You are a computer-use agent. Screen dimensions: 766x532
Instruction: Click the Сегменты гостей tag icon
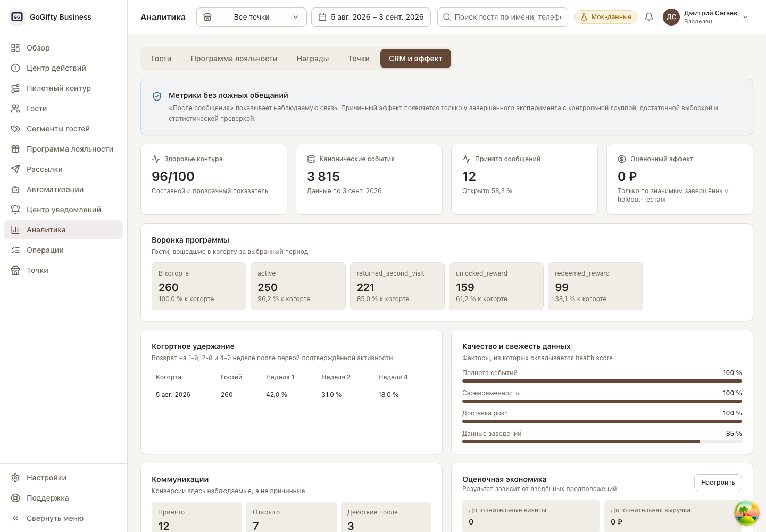click(15, 129)
